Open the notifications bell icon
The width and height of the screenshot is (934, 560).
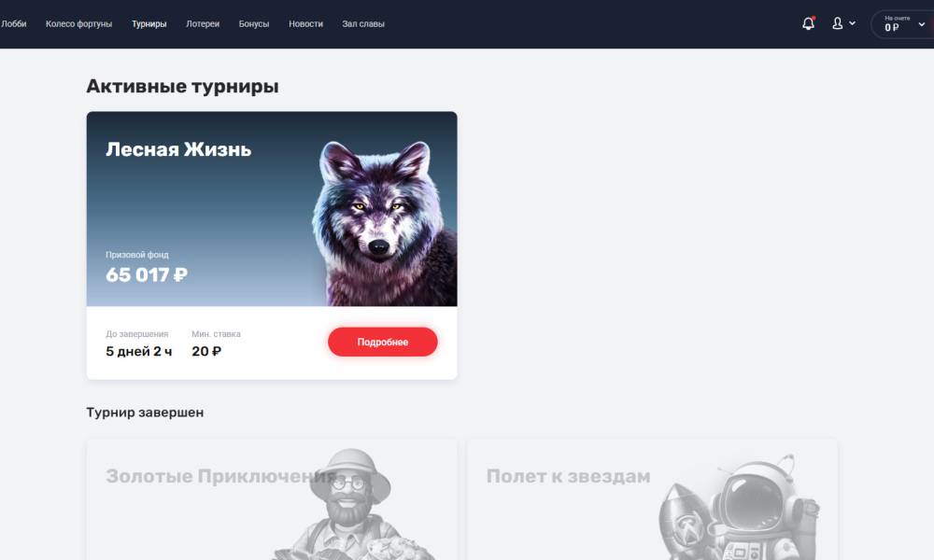808,24
